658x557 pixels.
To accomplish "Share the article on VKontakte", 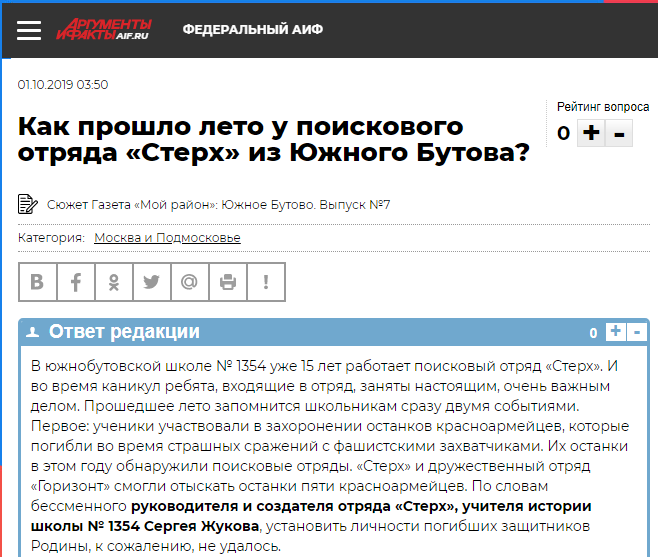I will click(37, 282).
